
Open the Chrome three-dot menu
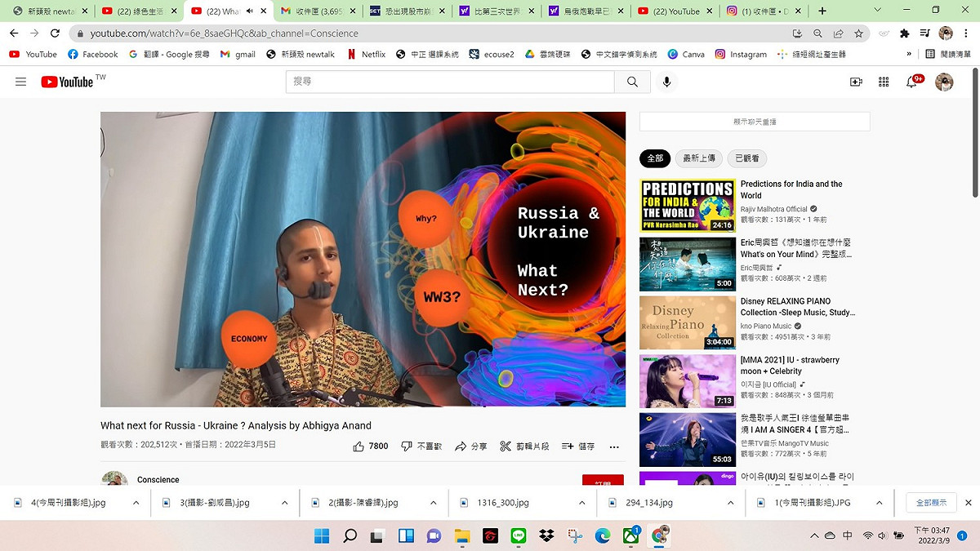click(966, 33)
